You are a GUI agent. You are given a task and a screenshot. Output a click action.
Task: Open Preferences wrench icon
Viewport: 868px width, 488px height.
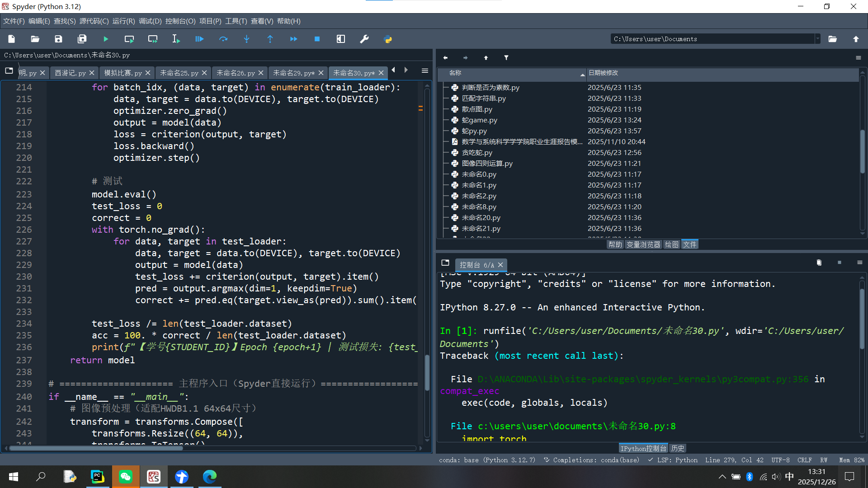point(364,39)
